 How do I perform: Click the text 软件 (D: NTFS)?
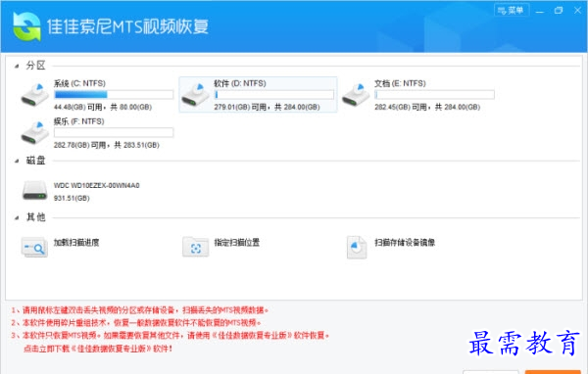click(240, 83)
